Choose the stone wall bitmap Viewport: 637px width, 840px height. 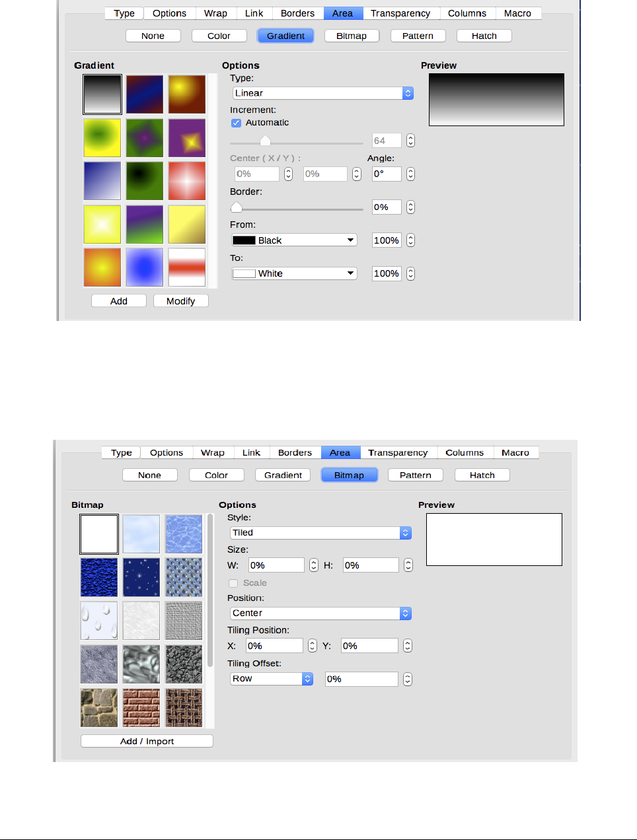[99, 707]
